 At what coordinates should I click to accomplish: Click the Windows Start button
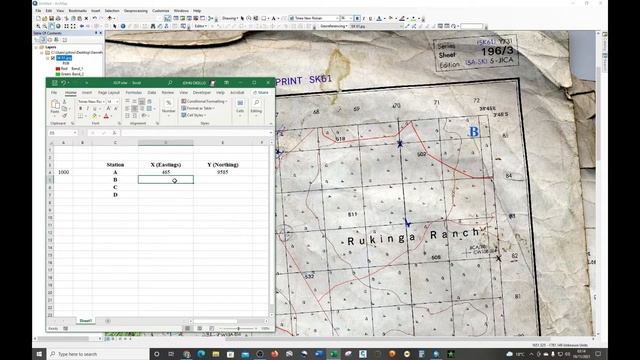39,354
